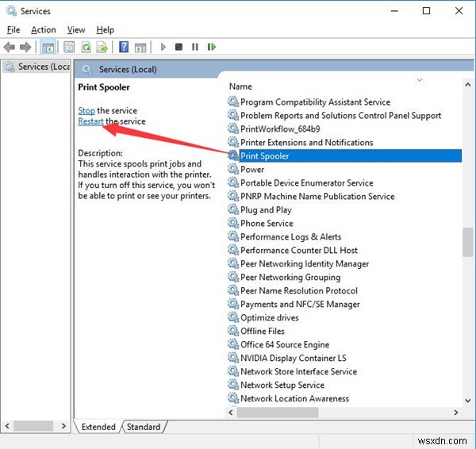The width and height of the screenshot is (476, 449).
Task: Select Network Store Interface Service
Action: point(299,371)
